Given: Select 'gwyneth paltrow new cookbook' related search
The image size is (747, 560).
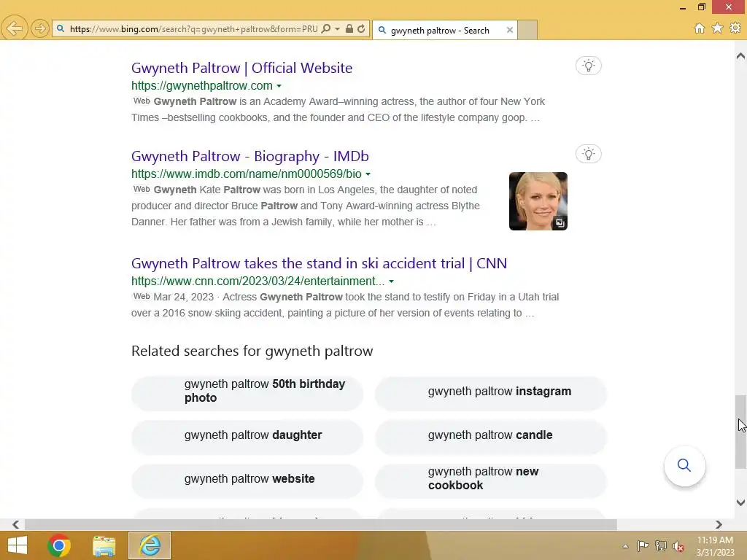Looking at the screenshot, I should [491, 481].
